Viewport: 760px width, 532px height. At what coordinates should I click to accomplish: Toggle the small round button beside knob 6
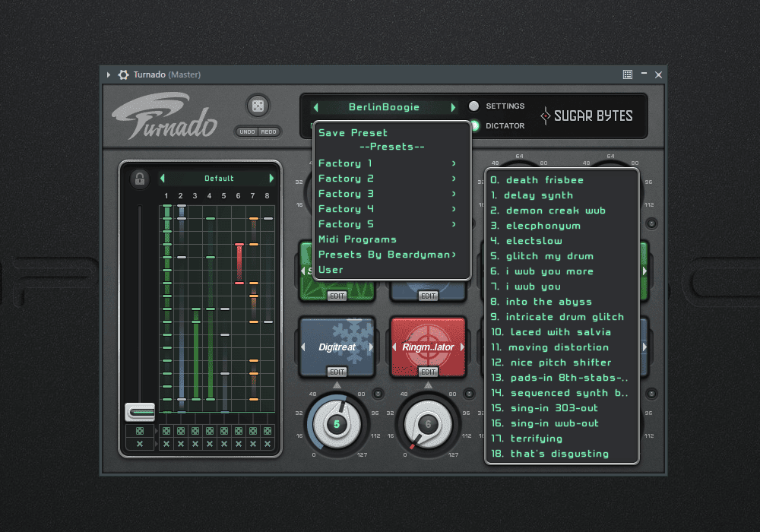click(x=469, y=394)
